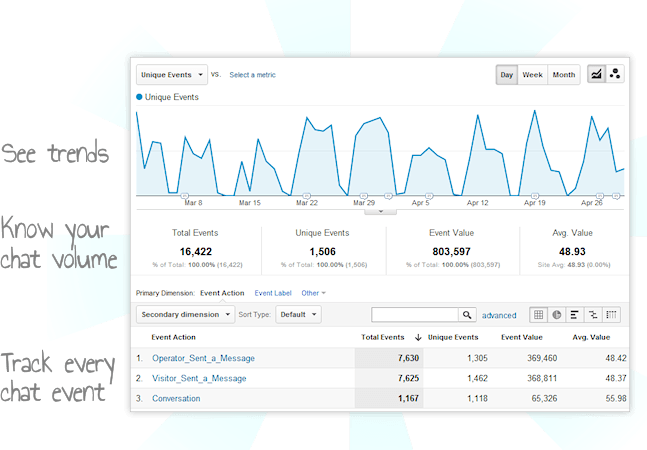
Task: Select the performance bar view icon
Action: click(x=575, y=314)
